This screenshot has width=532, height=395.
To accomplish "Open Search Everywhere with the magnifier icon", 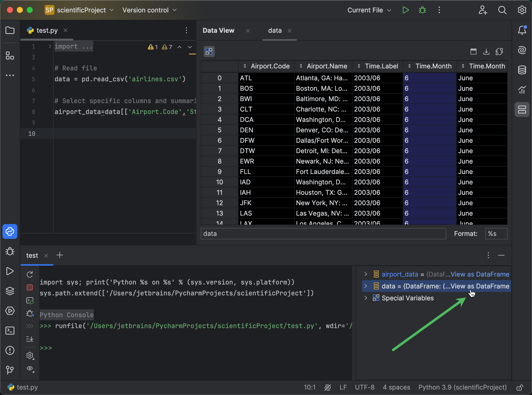I will pos(502,10).
